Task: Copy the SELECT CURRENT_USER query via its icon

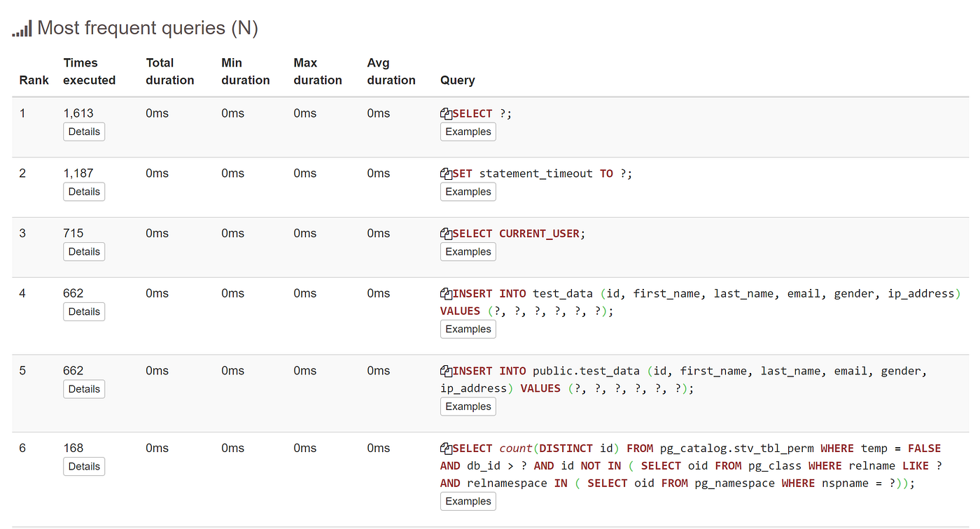Action: point(446,234)
